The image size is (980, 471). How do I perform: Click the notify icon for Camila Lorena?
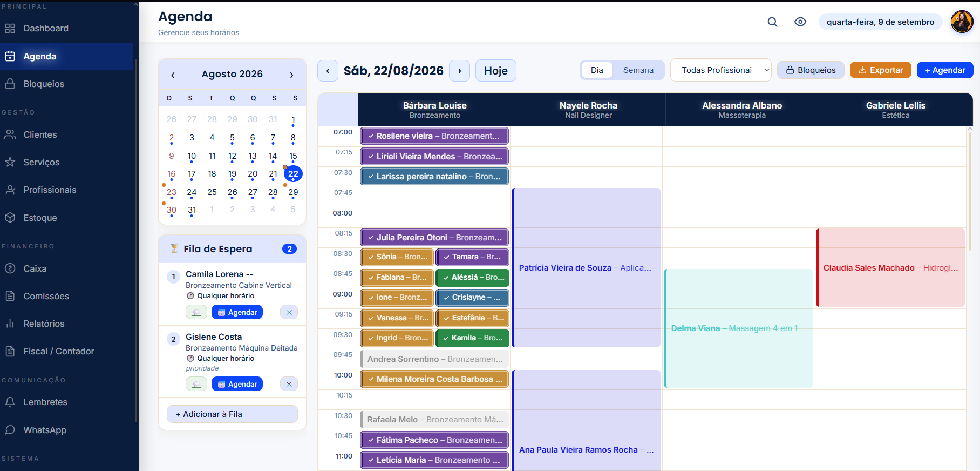[196, 312]
